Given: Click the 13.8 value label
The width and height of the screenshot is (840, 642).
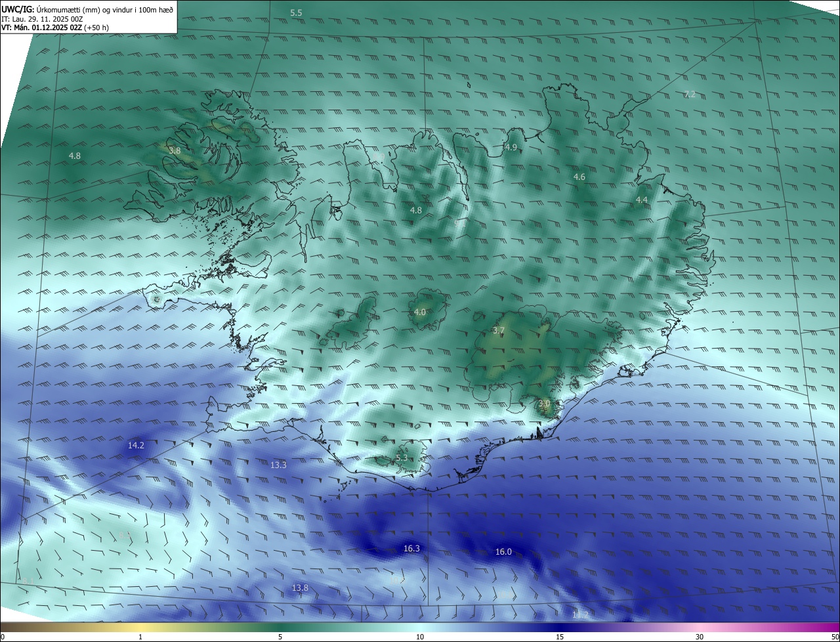Looking at the screenshot, I should 300,588.
